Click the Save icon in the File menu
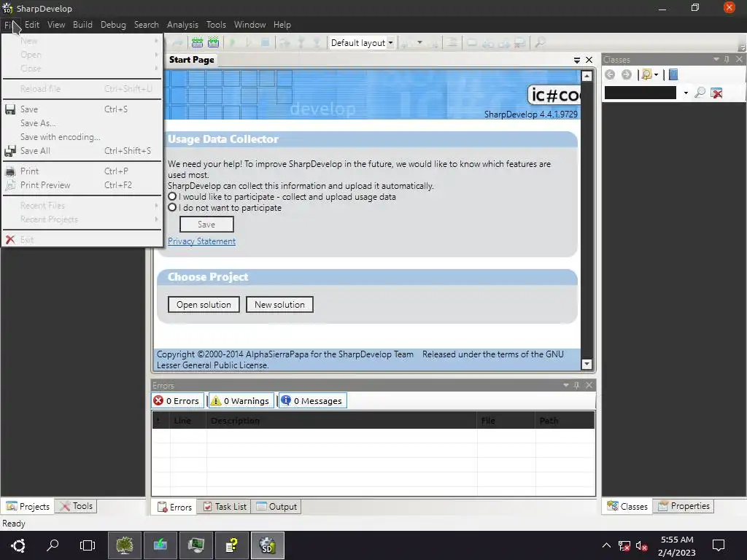Image resolution: width=747 pixels, height=560 pixels. point(10,109)
